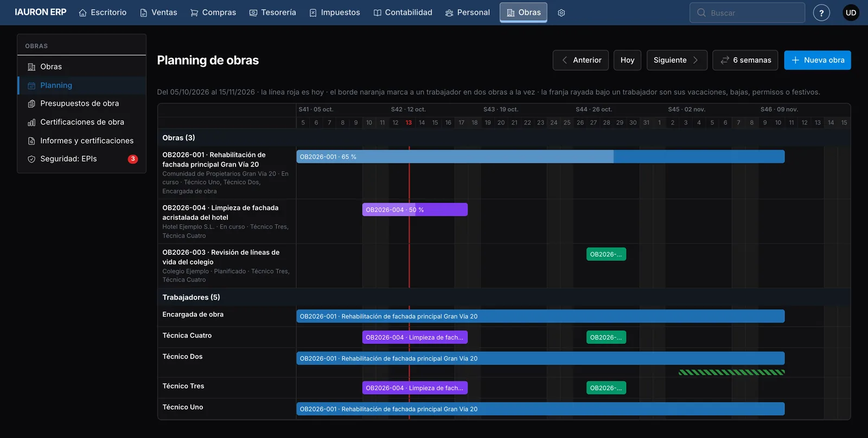
Task: Open the Ventas menu
Action: coord(158,12)
